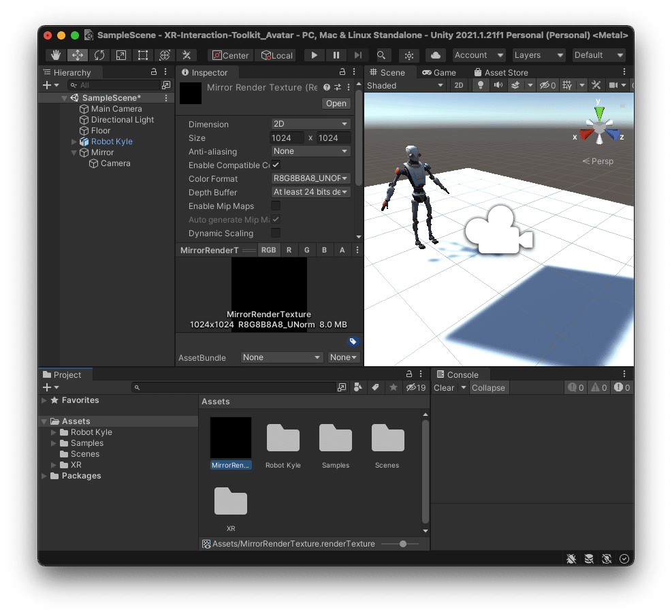
Task: Click the scene orientation gizmo Y axis
Action: 598,112
